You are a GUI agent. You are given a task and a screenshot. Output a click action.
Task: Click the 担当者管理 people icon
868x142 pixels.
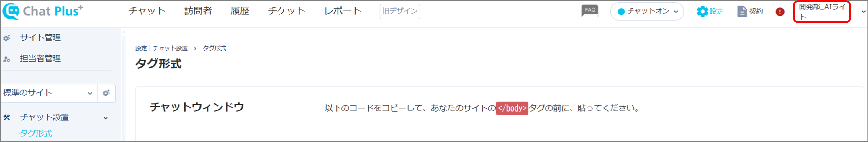pos(6,59)
